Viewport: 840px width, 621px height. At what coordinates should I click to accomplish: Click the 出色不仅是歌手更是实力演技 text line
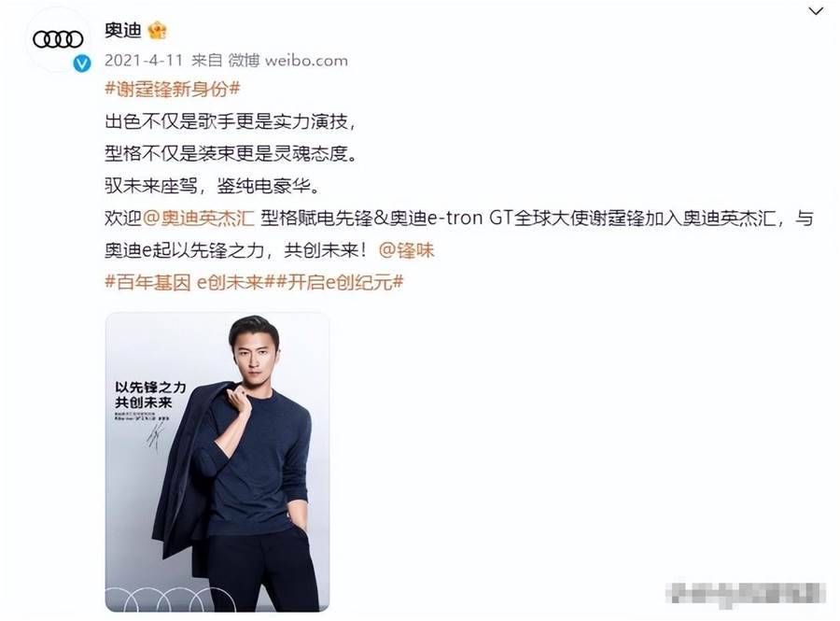tap(230, 121)
